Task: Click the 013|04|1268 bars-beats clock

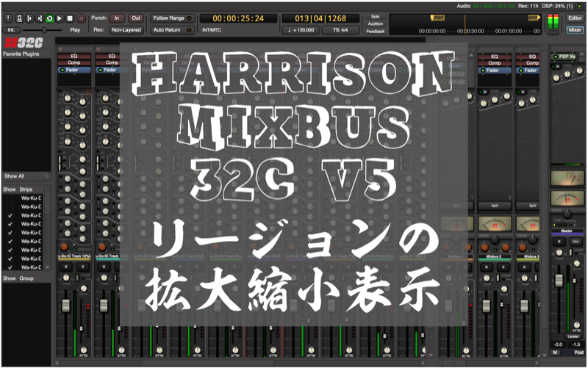Action: point(320,18)
